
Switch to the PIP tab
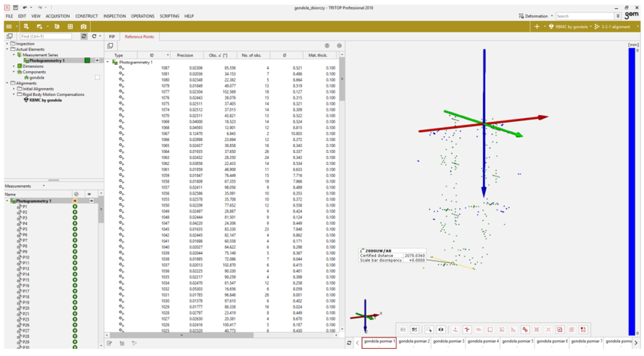pos(112,37)
